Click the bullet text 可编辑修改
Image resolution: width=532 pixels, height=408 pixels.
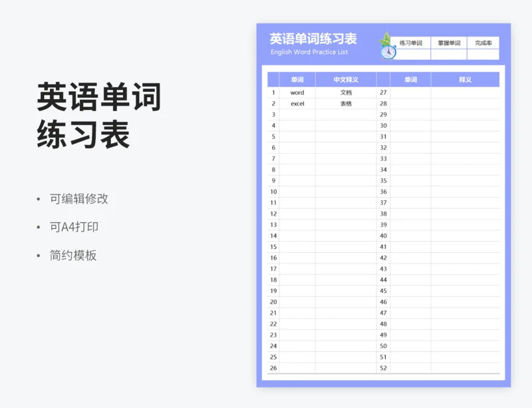coord(79,199)
